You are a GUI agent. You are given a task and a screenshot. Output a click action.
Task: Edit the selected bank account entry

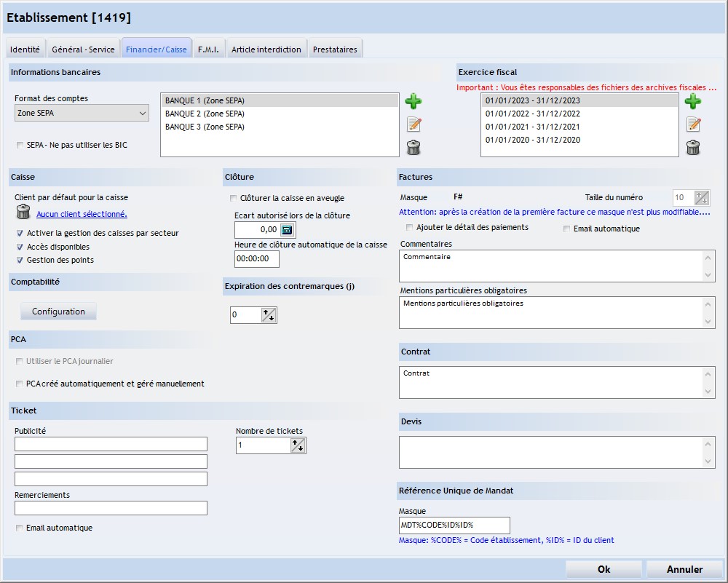[x=414, y=124]
